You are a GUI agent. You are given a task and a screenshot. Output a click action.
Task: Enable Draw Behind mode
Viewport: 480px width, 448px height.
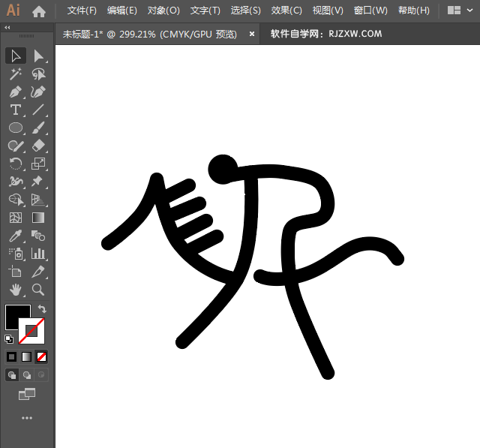coord(27,374)
